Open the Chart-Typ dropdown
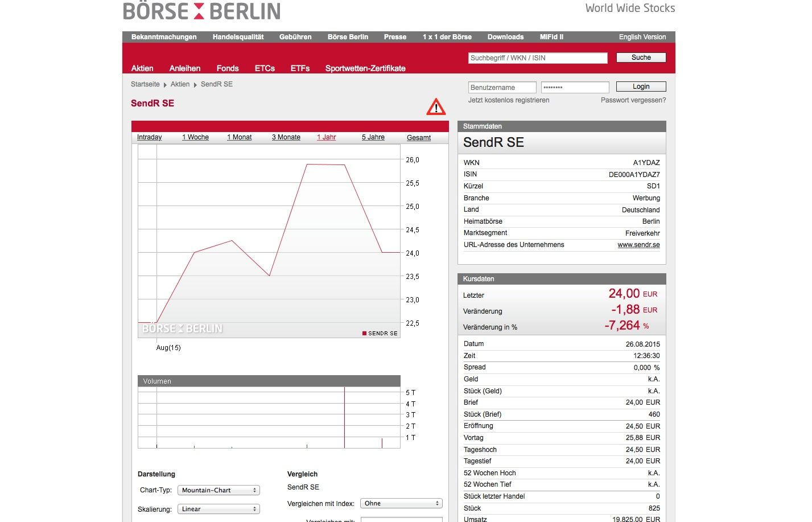Screen dimensions: 812x522 219,490
